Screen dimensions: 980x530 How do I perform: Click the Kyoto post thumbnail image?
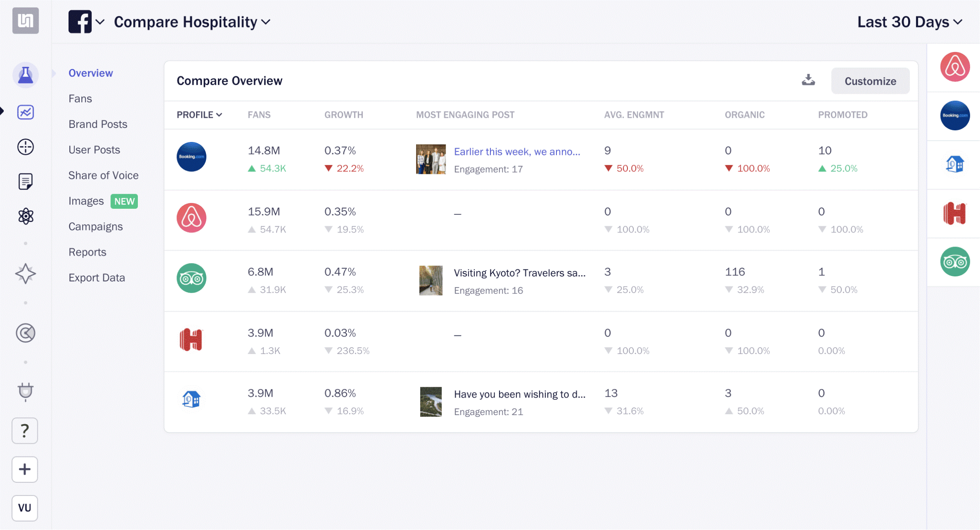point(431,281)
